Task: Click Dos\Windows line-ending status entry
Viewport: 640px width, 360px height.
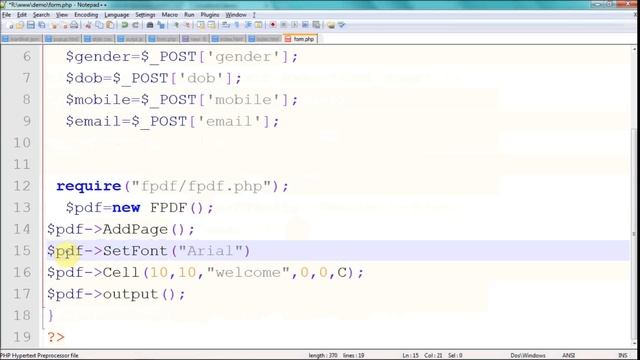Action: [528, 356]
